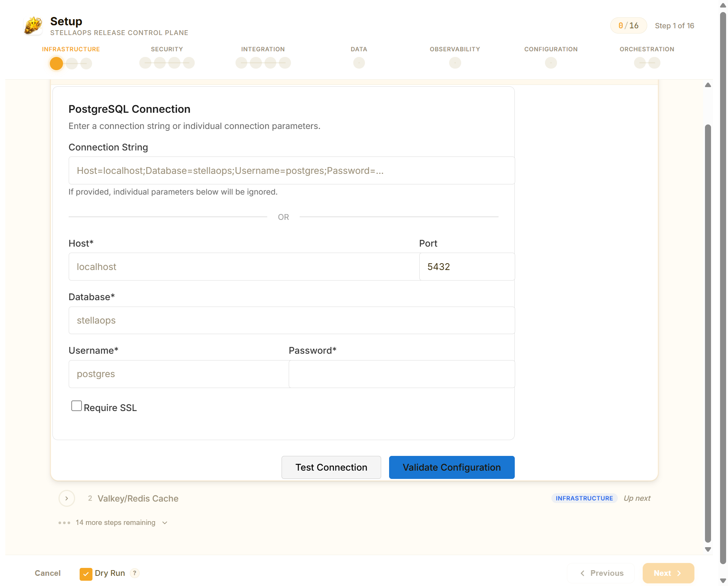Click the Data phase step dot
The height and width of the screenshot is (586, 728).
coord(359,63)
